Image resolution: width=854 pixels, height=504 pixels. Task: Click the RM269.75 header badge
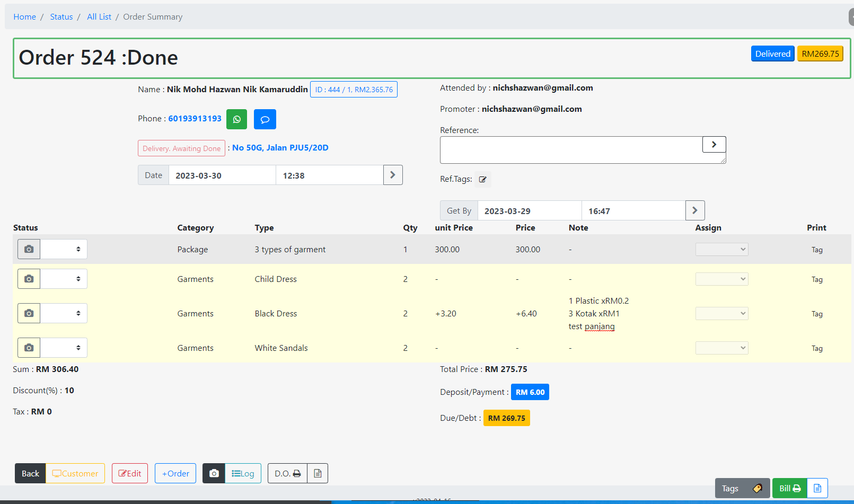tap(820, 54)
